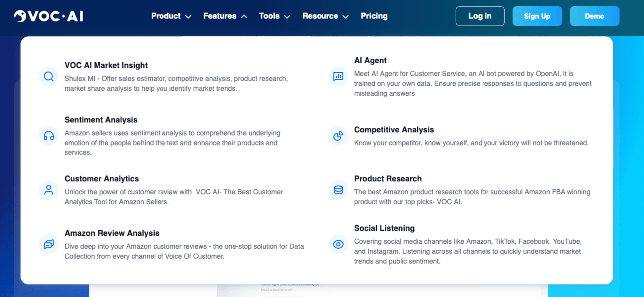This screenshot has width=644, height=297.
Task: Open the Product Research feature title link
Action: tap(388, 179)
